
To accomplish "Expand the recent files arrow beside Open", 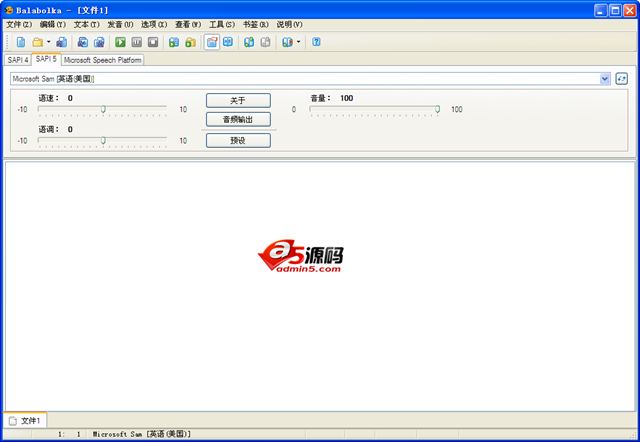I will click(x=49, y=42).
